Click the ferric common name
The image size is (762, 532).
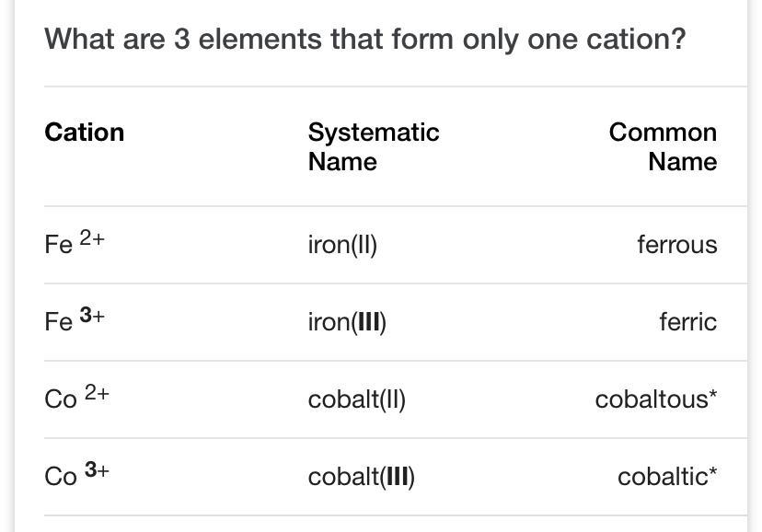pos(688,321)
